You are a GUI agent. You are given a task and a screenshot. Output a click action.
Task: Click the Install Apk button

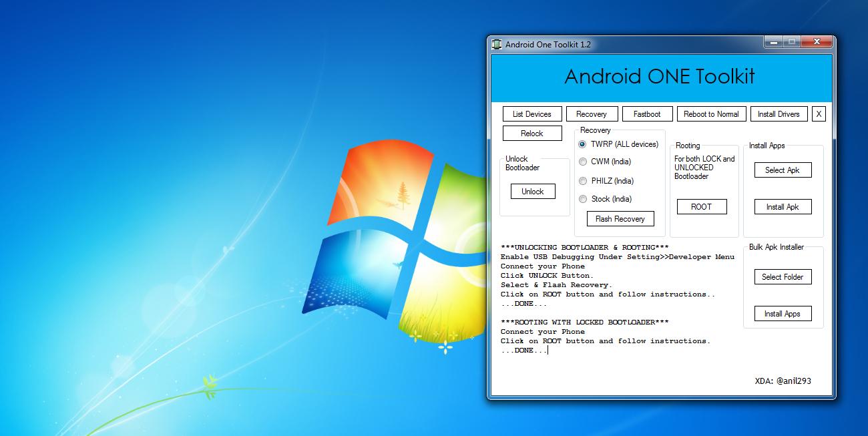tap(783, 207)
